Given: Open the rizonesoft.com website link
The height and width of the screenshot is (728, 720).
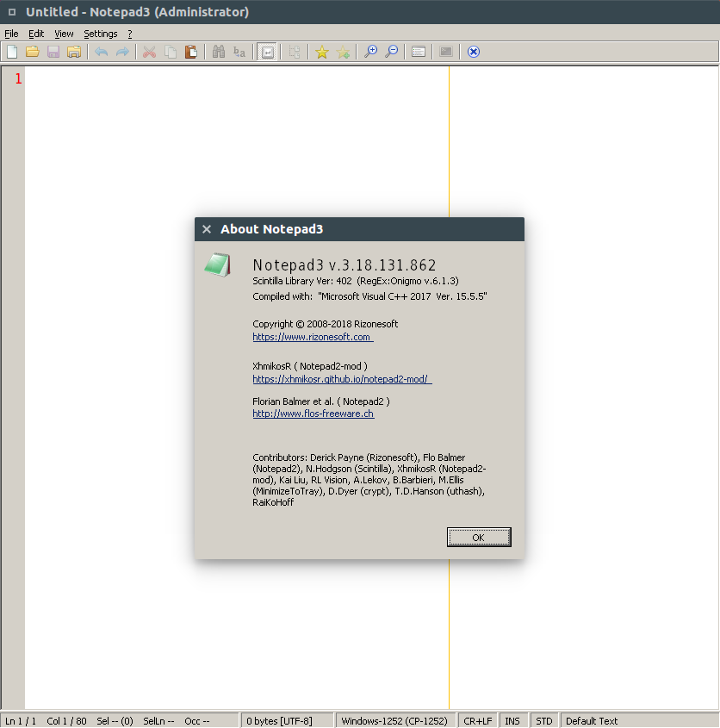Looking at the screenshot, I should coord(312,337).
